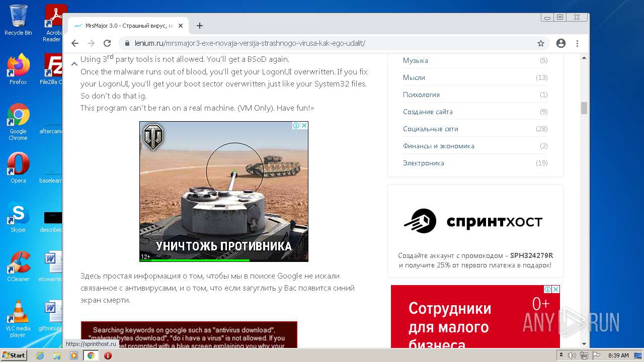This screenshot has height=362, width=644.
Task: Close the MrsMajor 3.0 tab
Action: click(x=181, y=26)
